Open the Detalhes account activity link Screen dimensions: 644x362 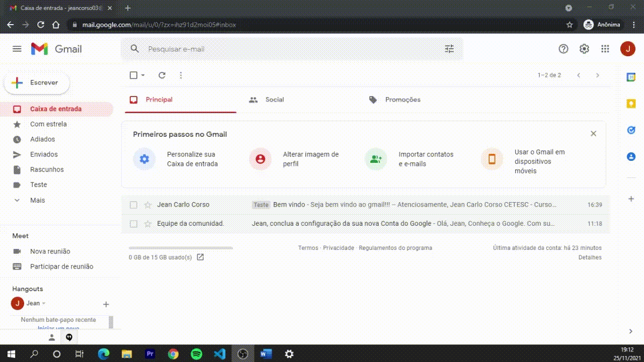pyautogui.click(x=590, y=257)
